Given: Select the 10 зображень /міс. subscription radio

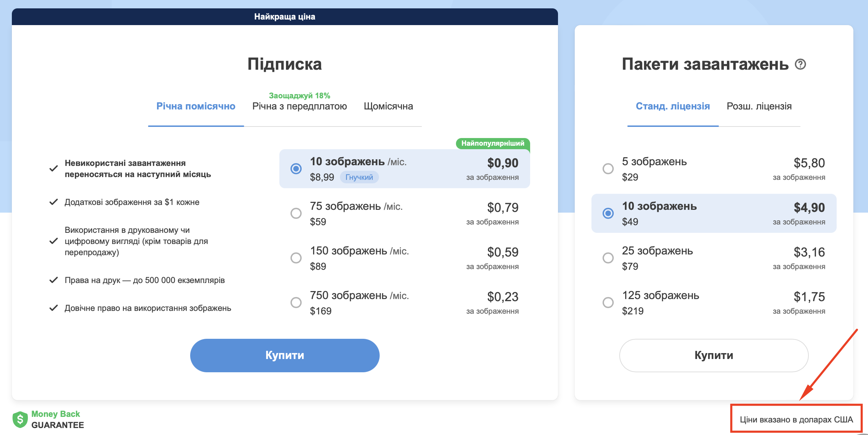Looking at the screenshot, I should point(296,169).
